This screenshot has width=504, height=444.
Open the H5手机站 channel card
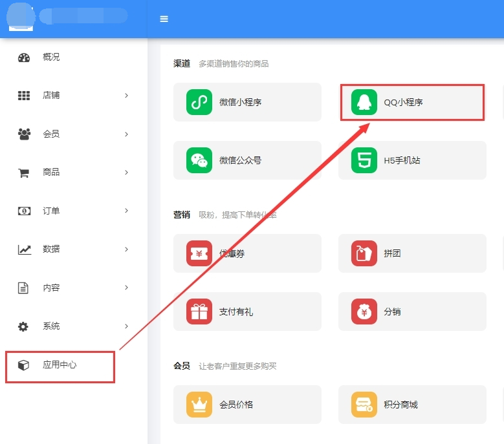click(x=412, y=160)
